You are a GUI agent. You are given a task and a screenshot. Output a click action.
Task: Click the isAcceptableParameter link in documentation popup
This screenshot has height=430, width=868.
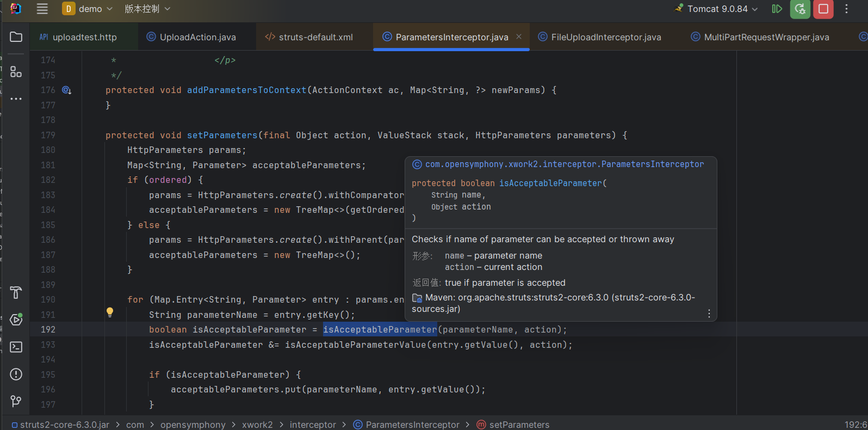click(x=550, y=183)
